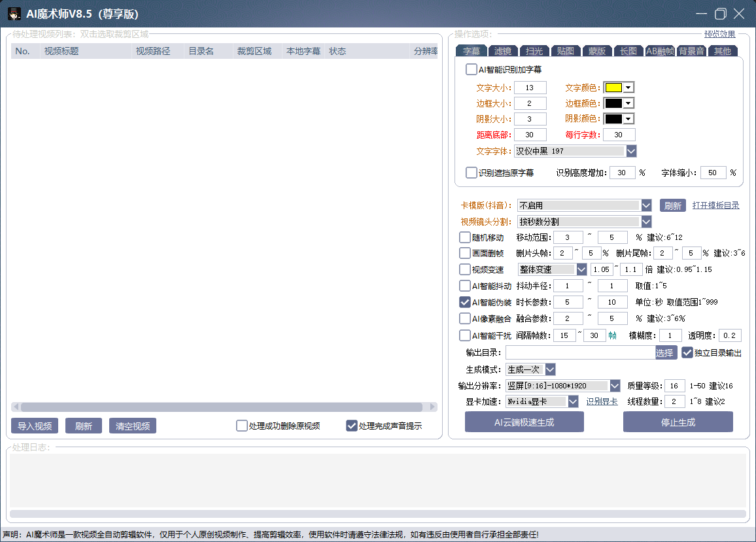The width and height of the screenshot is (756, 542).
Task: Switch to the 贴图 tab
Action: coord(566,51)
